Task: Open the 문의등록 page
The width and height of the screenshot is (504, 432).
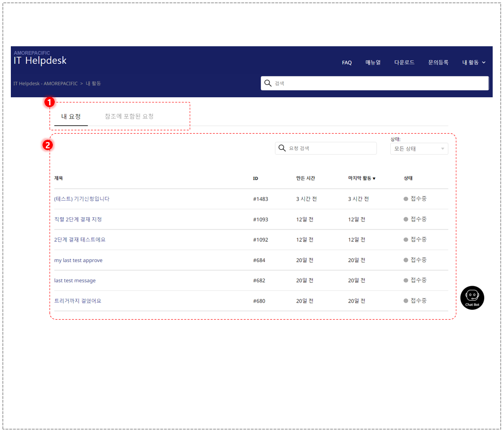Action: coord(438,62)
